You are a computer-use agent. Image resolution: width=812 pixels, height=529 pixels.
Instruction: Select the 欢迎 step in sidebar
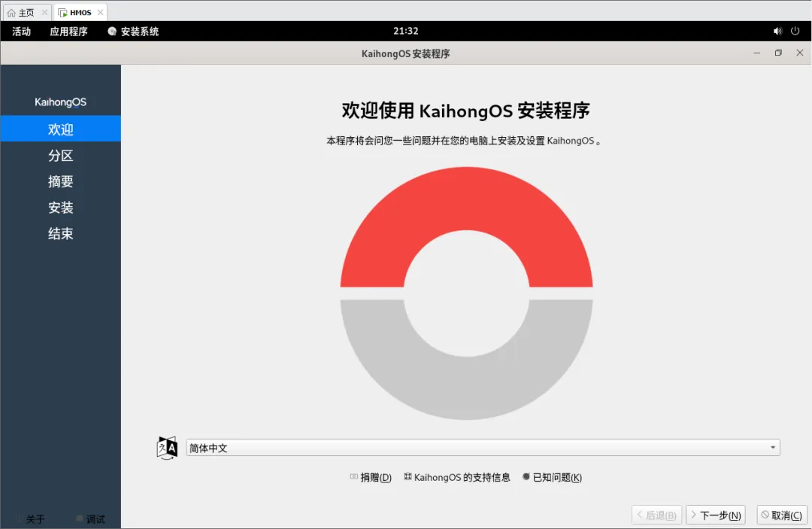click(x=61, y=129)
